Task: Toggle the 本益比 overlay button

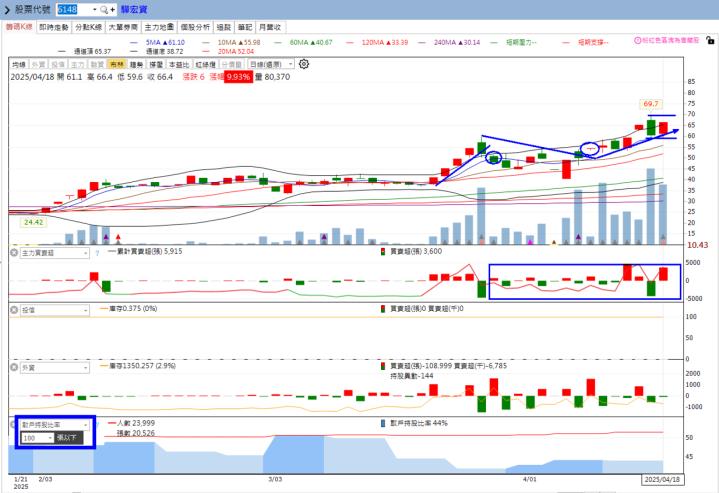Action: (x=179, y=64)
